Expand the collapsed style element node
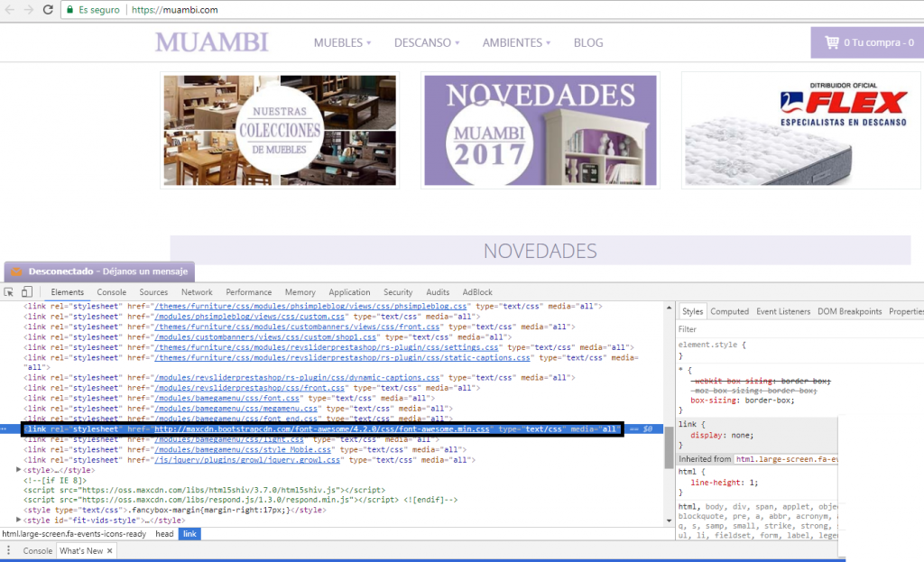924x562 pixels. [x=20, y=470]
